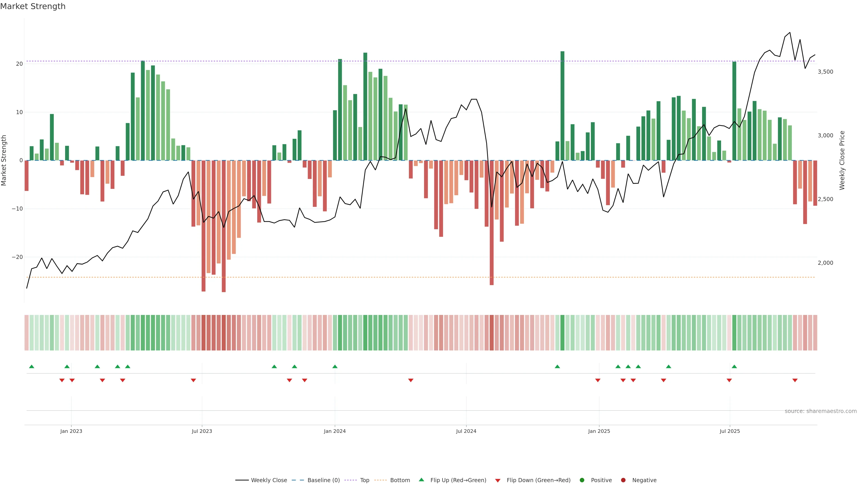
Task: Click the Flip Down red triangle legend icon
Action: [x=498, y=481]
